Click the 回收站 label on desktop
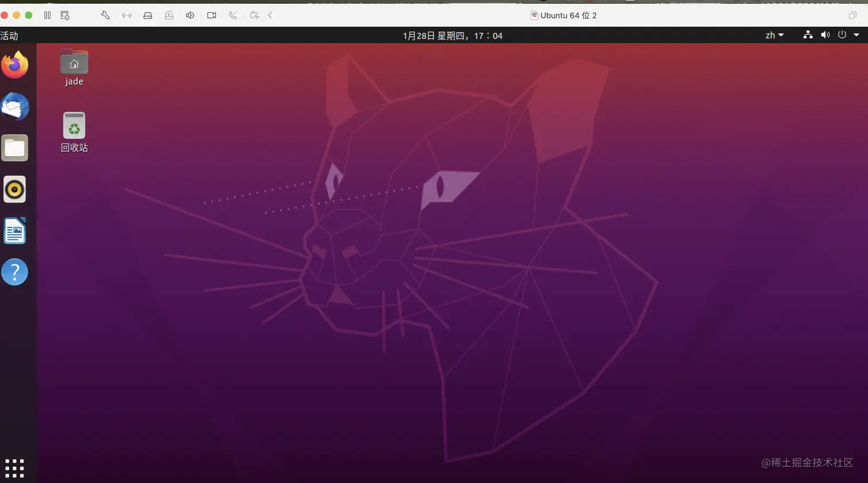This screenshot has width=868, height=483. pos(74,148)
